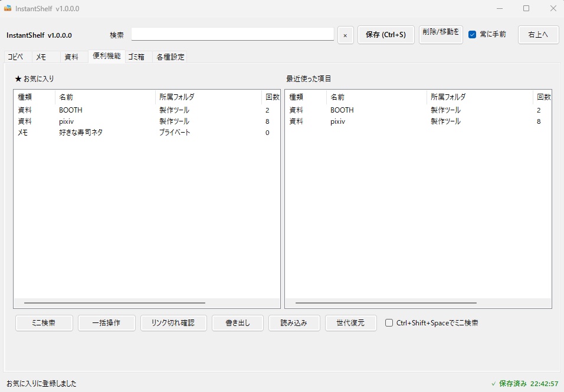564x392 pixels.
Task: Click the お気に入りに登録しました status message
Action: 41,383
